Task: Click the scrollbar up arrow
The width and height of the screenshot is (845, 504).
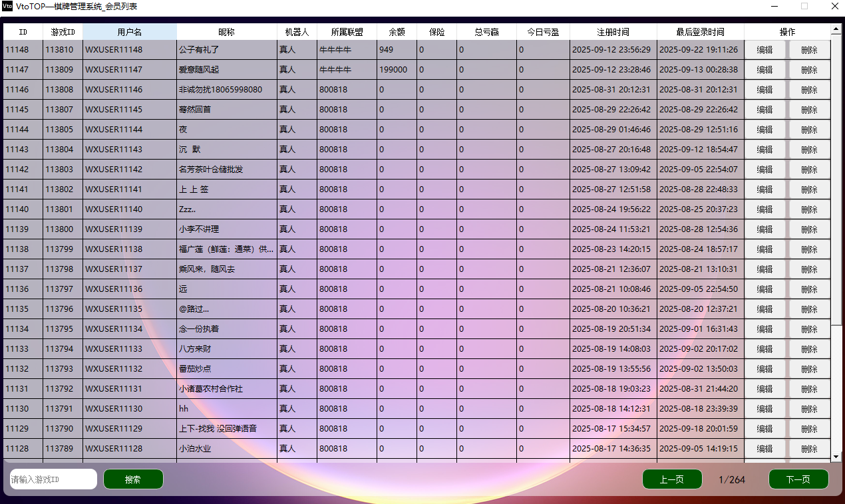Action: 836,29
